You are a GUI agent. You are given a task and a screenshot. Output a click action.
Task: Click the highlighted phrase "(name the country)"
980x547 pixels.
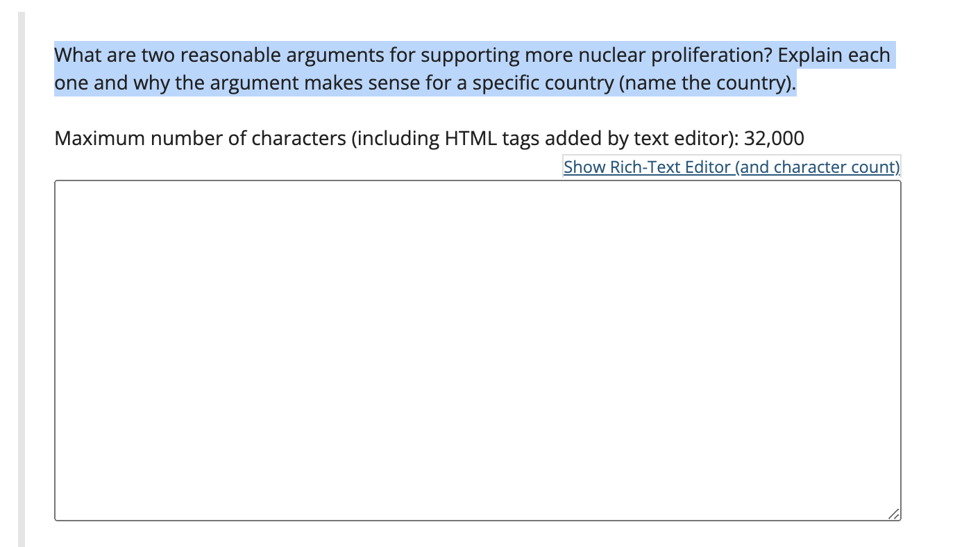tap(705, 83)
